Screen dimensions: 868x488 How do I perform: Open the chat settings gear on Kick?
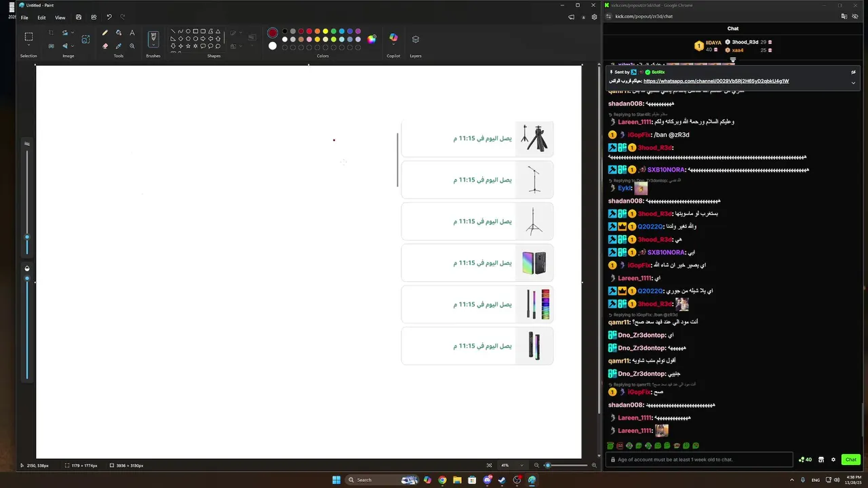tap(833, 460)
